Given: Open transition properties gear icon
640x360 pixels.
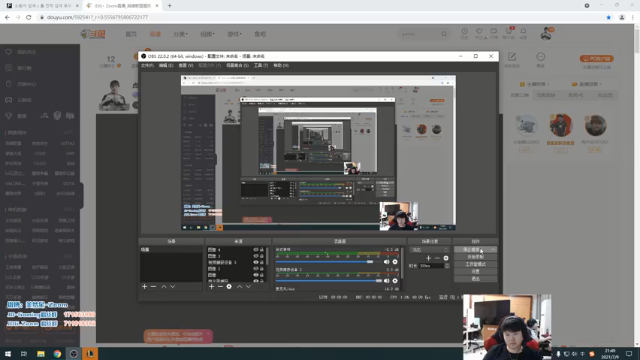Looking at the screenshot, I should click(446, 258).
